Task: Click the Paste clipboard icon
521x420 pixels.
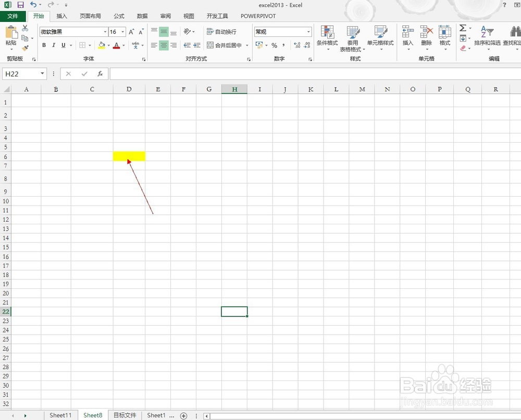Action: point(11,33)
